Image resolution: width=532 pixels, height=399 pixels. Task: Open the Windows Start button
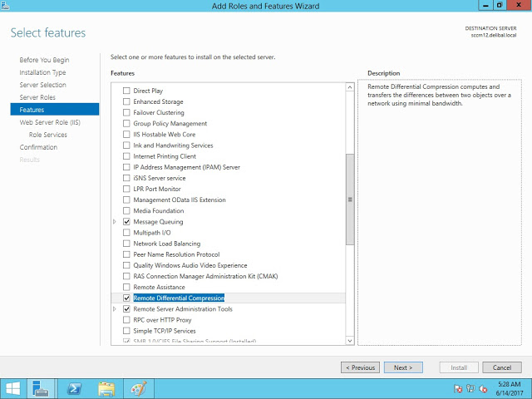tap(13, 388)
